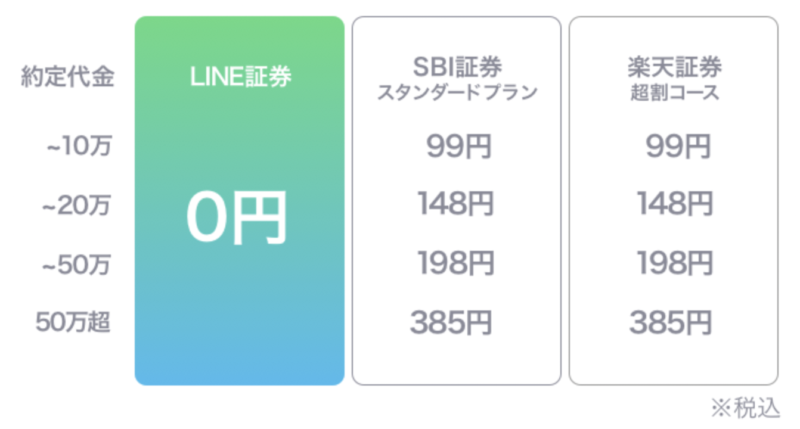
Task: Select the 50万超 row label
Action: coord(73,322)
